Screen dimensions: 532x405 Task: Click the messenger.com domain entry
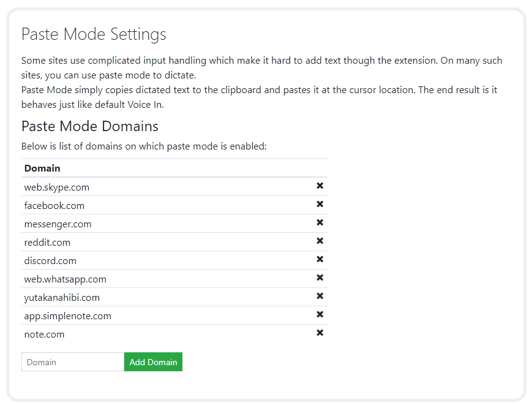coord(58,224)
